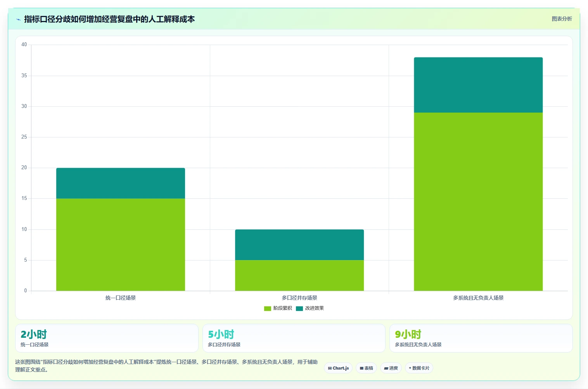Click the 阶段累积 legend label
The height and width of the screenshot is (389, 588).
(282, 308)
